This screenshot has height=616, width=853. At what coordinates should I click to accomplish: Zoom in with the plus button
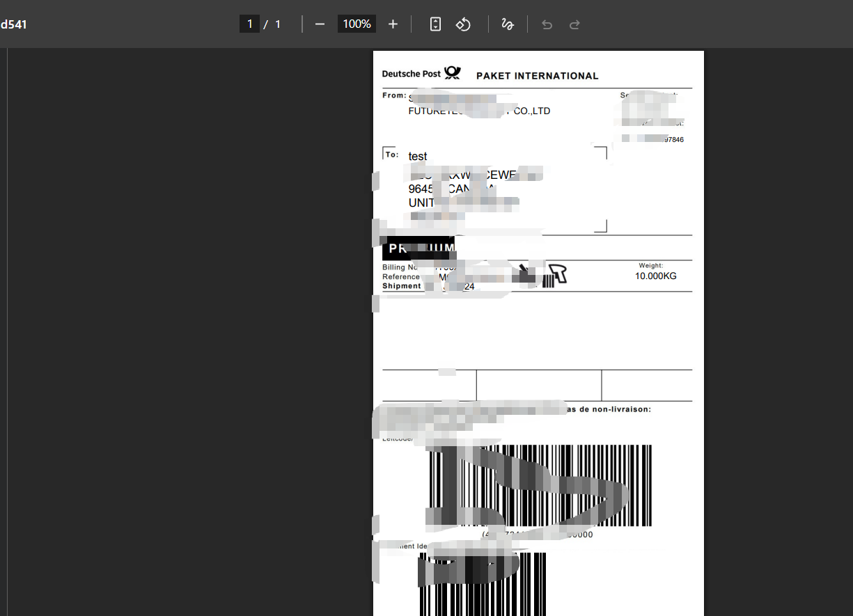click(393, 24)
